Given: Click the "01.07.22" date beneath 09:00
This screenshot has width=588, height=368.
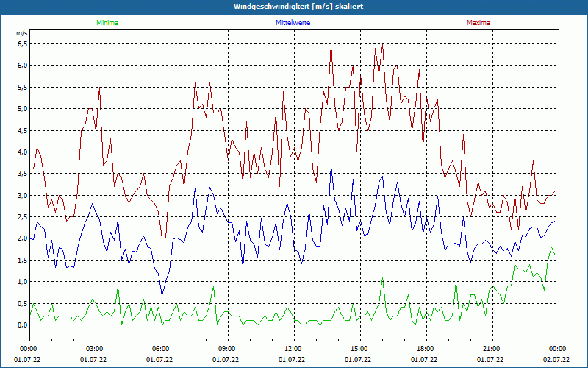Looking at the screenshot, I should 226,359.
